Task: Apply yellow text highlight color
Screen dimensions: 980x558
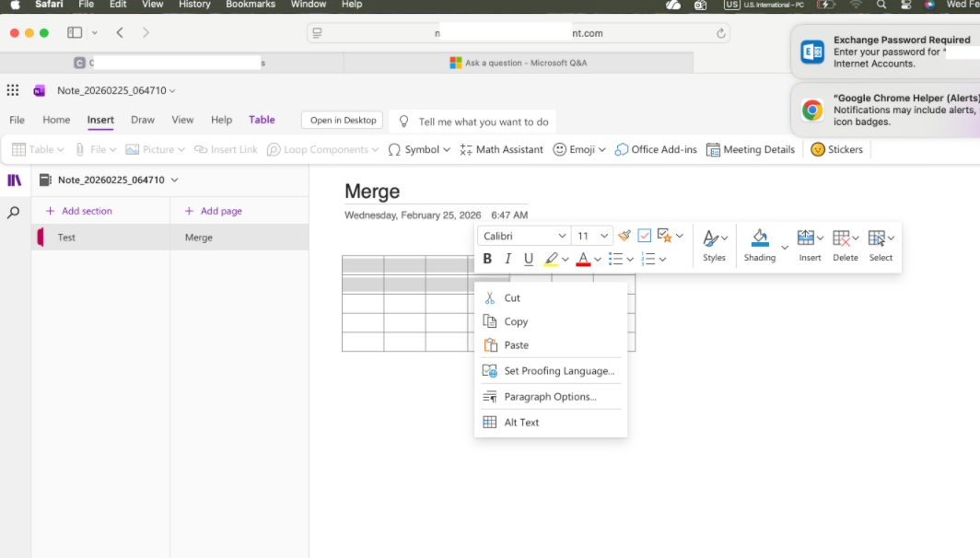Action: point(551,259)
